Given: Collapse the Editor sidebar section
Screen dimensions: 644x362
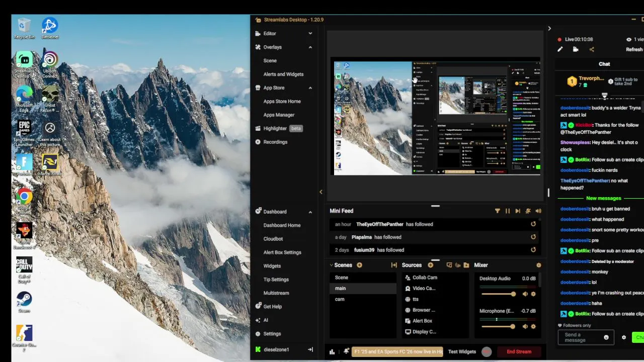Looking at the screenshot, I should click(310, 34).
